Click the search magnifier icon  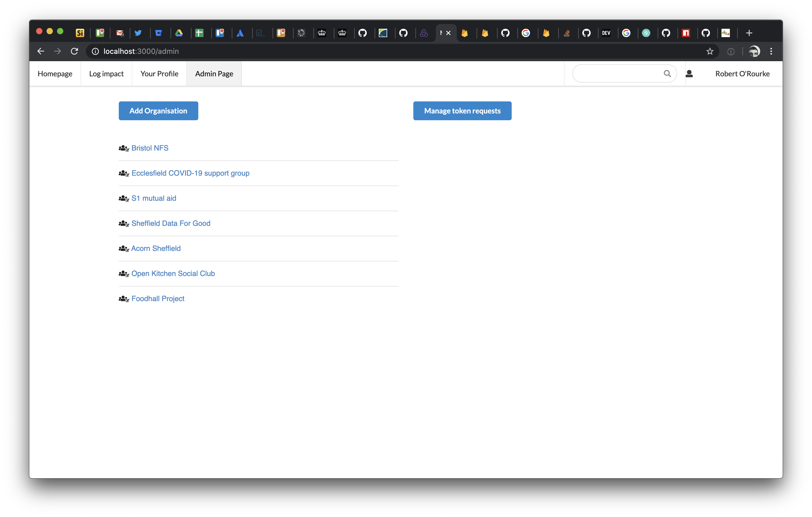pyautogui.click(x=667, y=73)
